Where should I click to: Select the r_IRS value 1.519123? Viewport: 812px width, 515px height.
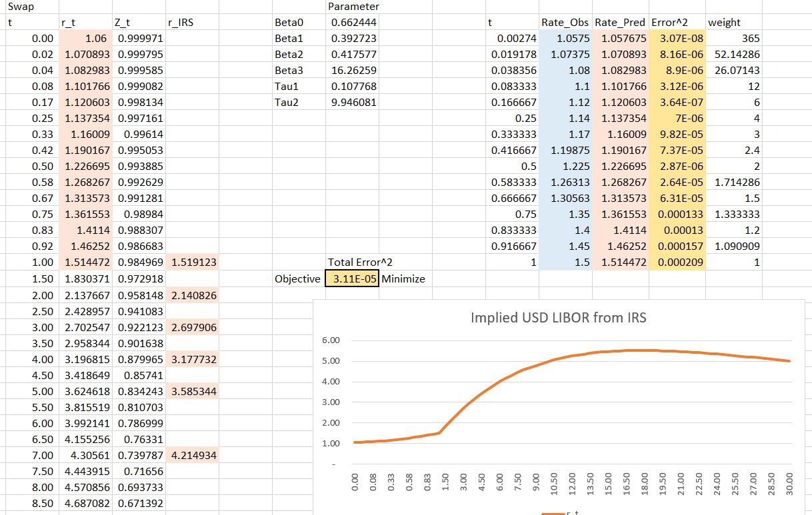192,262
